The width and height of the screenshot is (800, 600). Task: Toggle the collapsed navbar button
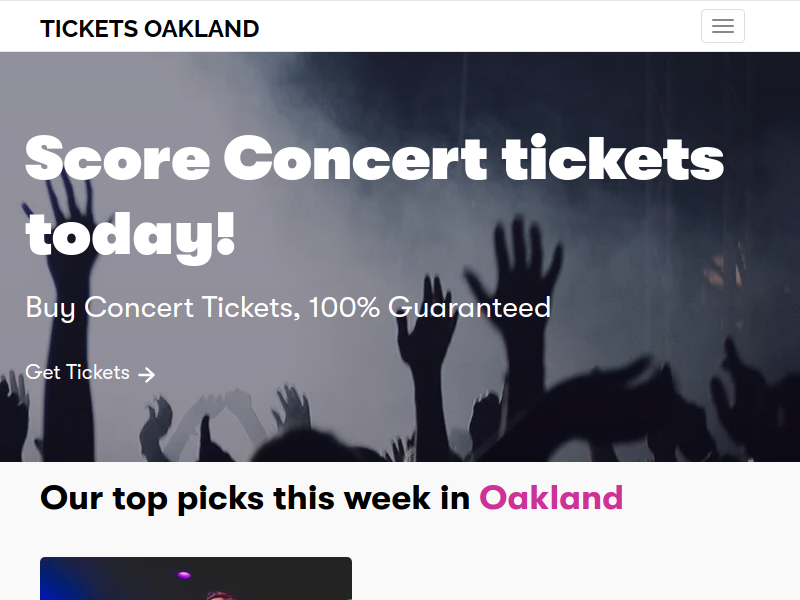click(x=722, y=26)
